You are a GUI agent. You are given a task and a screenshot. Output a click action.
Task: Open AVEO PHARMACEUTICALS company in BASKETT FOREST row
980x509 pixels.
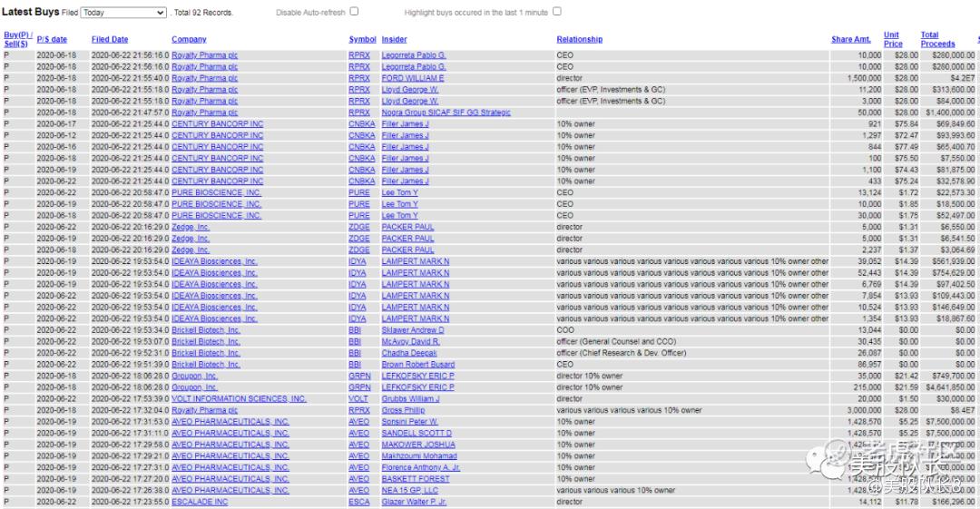(230, 480)
